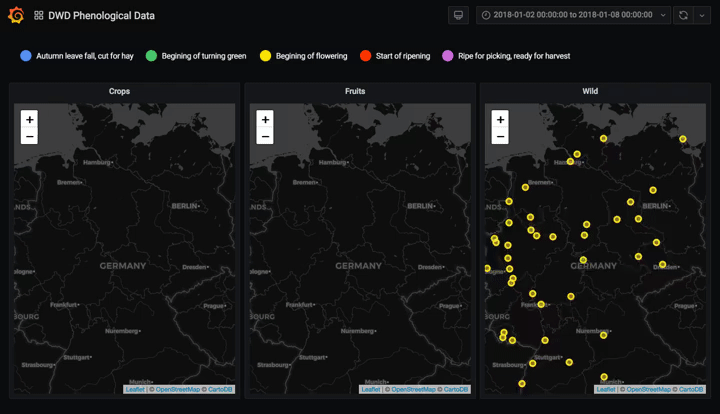The image size is (720, 414).
Task: Zoom in on the Wild map
Action: pyautogui.click(x=501, y=119)
